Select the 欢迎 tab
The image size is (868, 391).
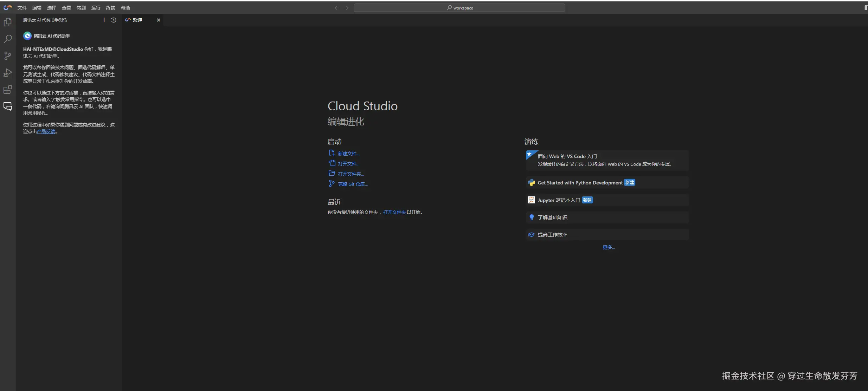click(x=137, y=20)
